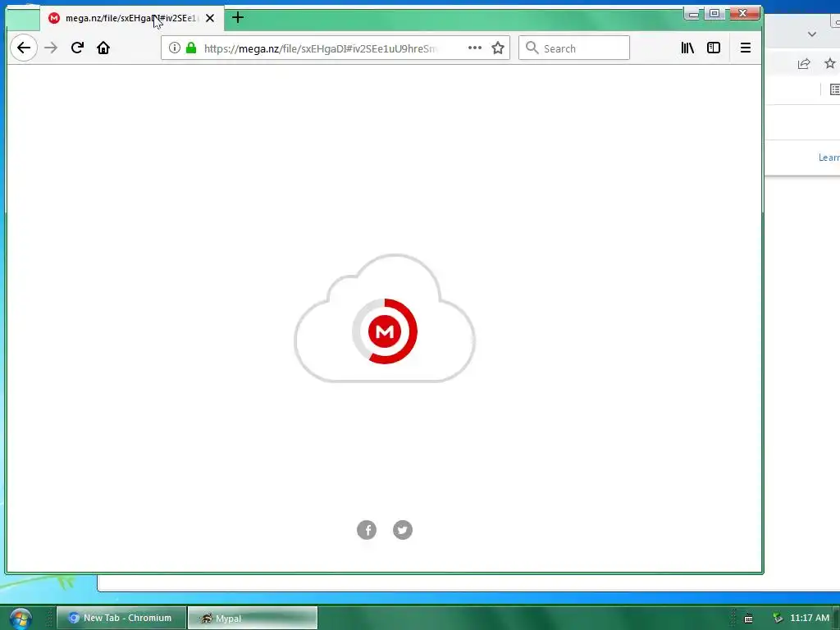This screenshot has height=630, width=840.
Task: Click the MEGA favicon in the tab
Action: pos(53,18)
